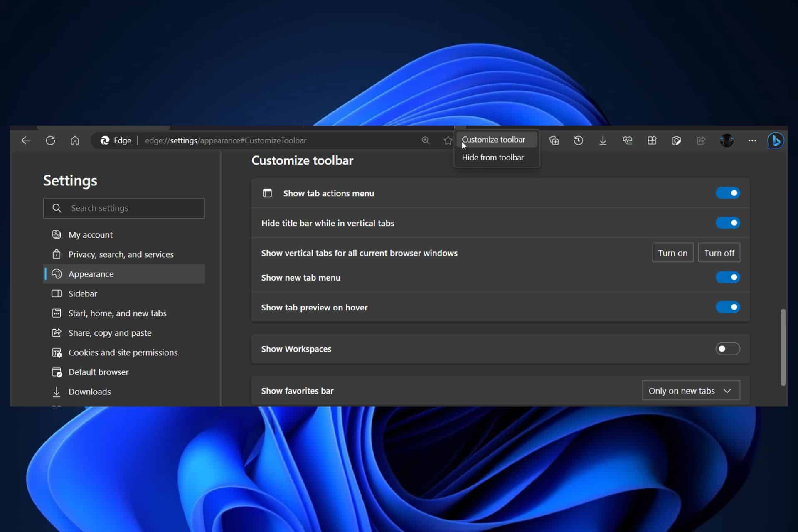Select Hide from toolbar context option
798x532 pixels.
coord(493,158)
